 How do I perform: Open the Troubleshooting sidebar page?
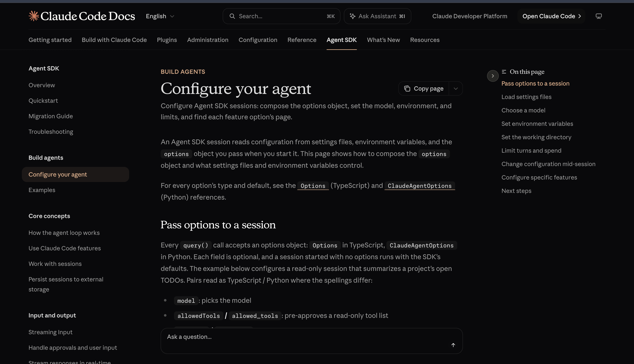(x=51, y=132)
